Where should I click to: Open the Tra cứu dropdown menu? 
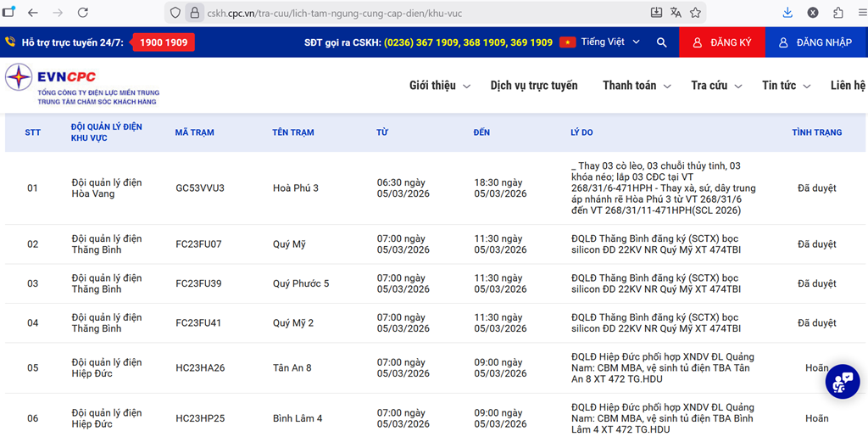tap(715, 86)
